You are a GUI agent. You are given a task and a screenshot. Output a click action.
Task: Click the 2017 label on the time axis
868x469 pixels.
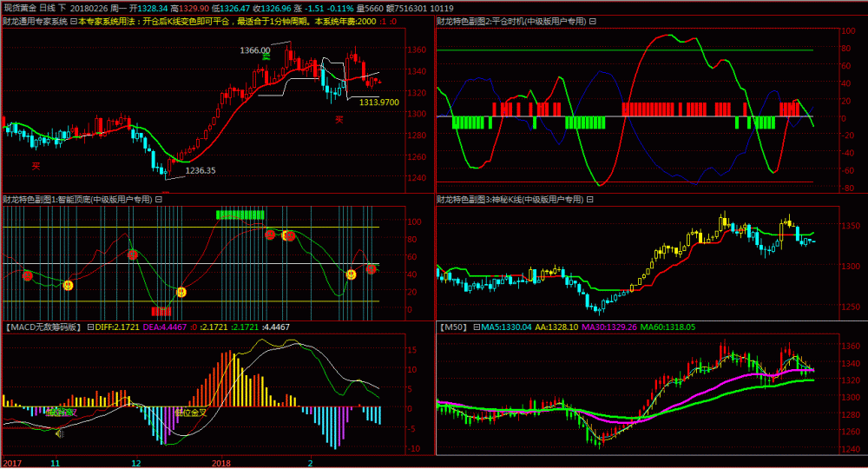point(12,464)
